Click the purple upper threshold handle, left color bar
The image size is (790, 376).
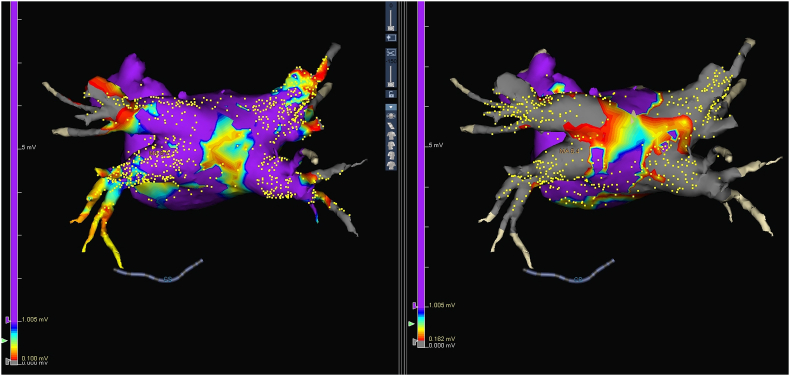coord(8,320)
